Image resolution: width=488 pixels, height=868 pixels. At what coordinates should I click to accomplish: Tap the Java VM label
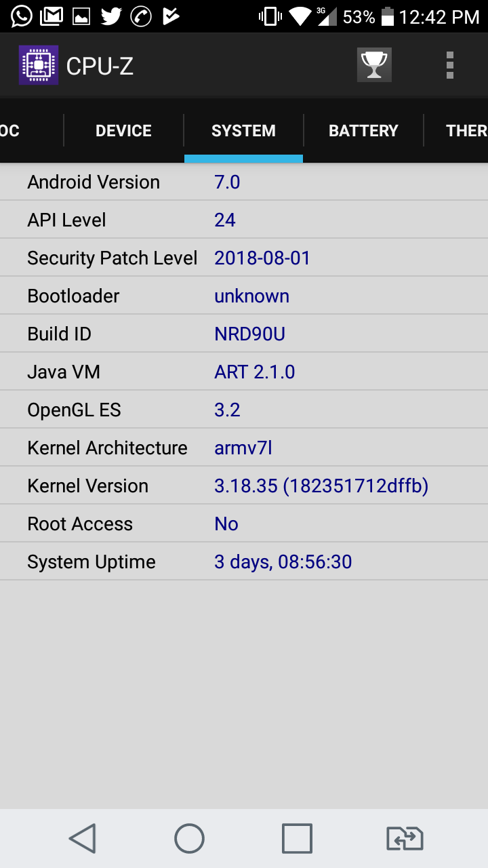coord(64,372)
